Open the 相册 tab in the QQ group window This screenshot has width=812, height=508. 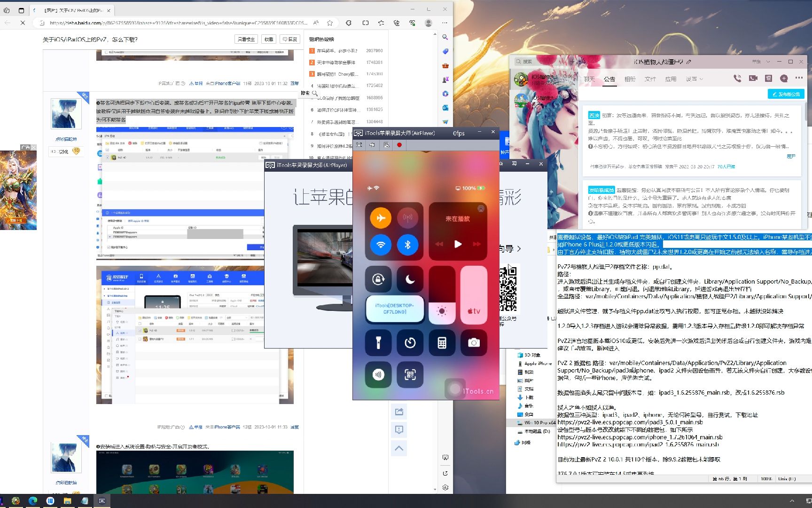click(x=630, y=79)
